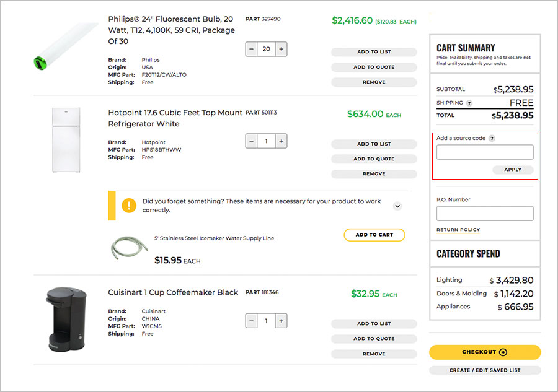Click Create / Edit Saved List

(x=484, y=370)
